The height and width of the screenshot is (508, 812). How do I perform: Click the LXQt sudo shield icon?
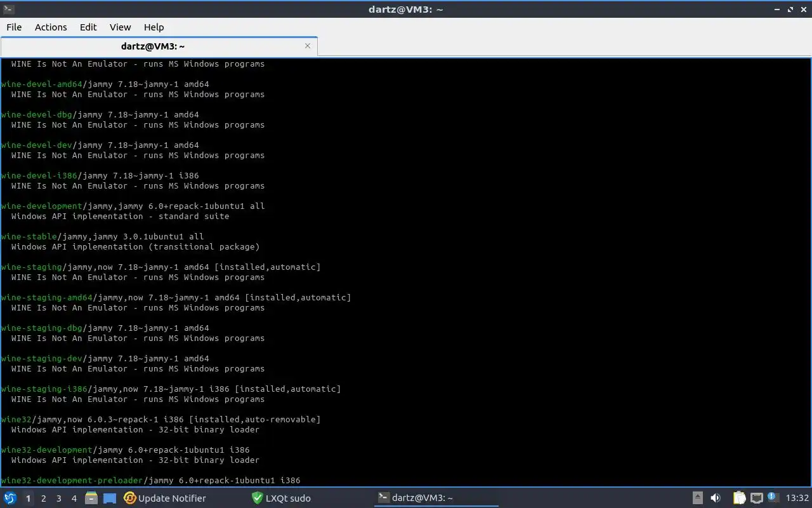257,498
